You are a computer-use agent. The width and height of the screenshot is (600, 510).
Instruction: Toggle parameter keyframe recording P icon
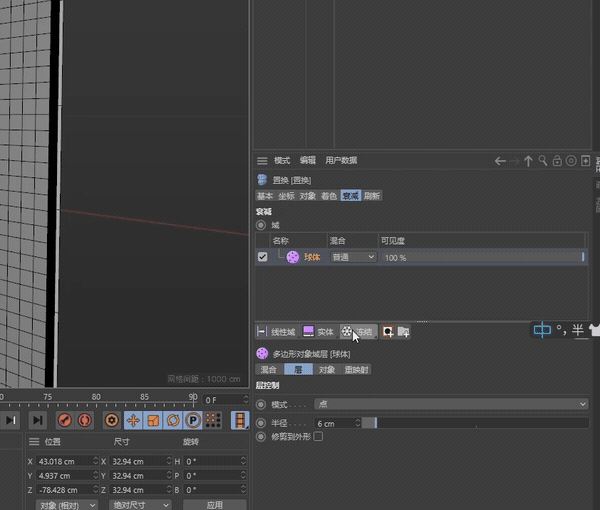coord(193,420)
